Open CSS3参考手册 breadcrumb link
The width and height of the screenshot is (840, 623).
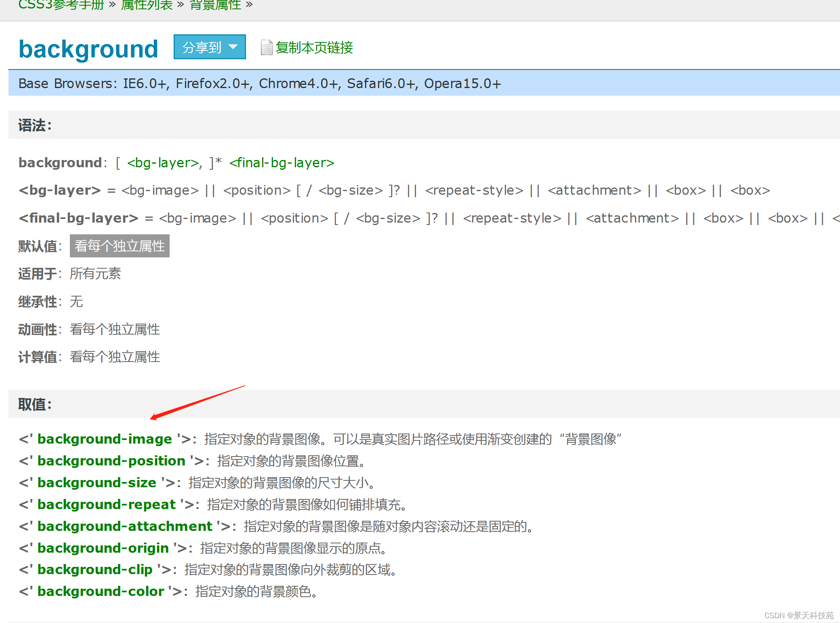tap(61, 5)
